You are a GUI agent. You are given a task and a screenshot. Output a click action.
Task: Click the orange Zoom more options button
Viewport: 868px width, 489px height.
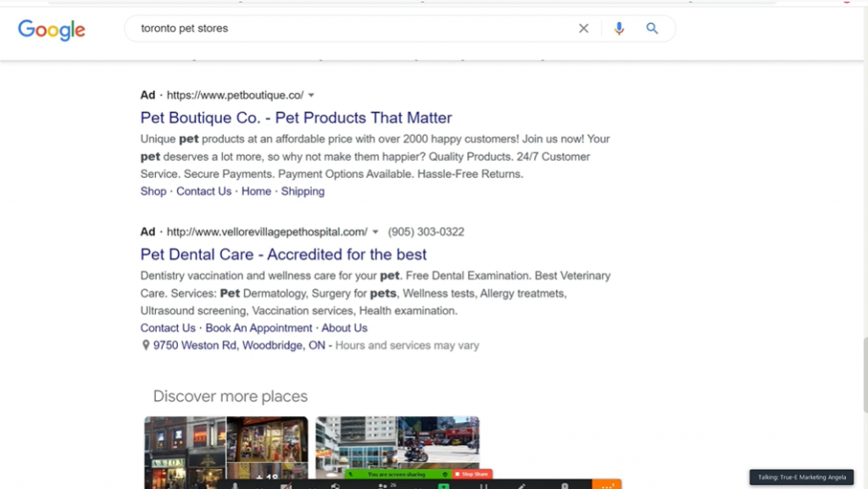[x=606, y=485]
